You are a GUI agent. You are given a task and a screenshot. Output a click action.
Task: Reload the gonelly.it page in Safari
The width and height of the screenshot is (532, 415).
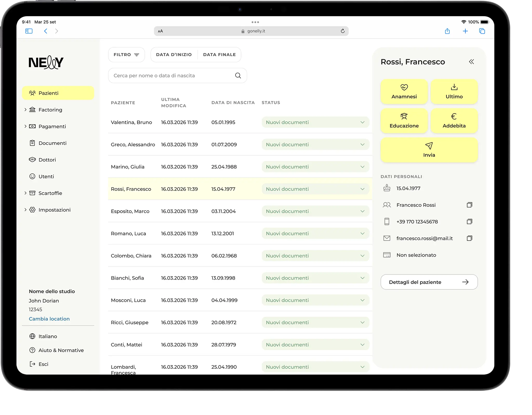pyautogui.click(x=342, y=31)
